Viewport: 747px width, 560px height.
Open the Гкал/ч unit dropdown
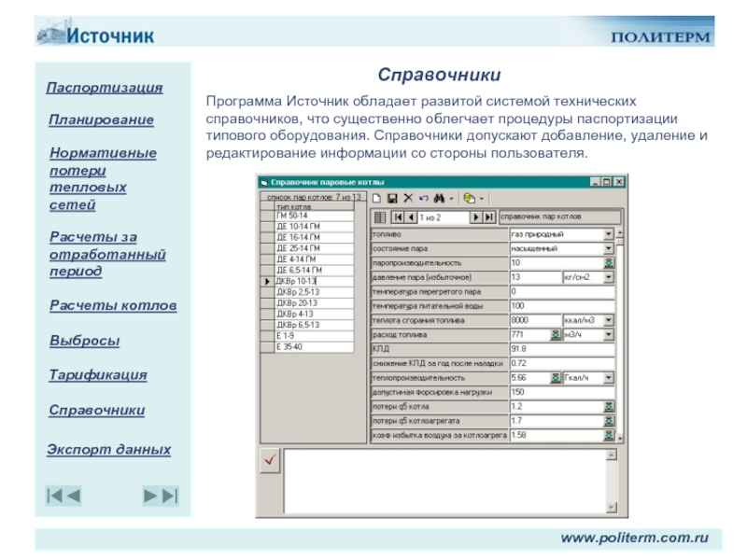[609, 378]
